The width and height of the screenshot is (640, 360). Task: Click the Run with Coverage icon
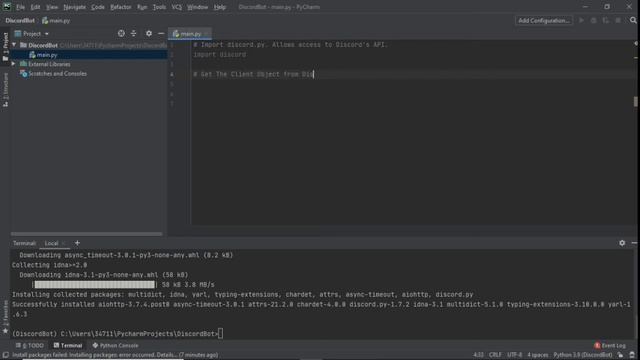pyautogui.click(x=606, y=20)
